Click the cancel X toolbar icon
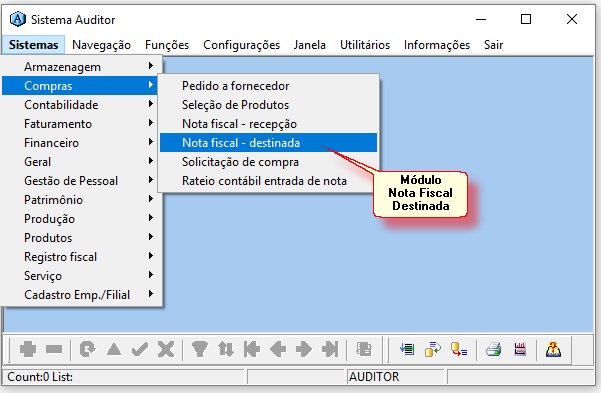Image resolution: width=601 pixels, height=393 pixels. (x=166, y=349)
